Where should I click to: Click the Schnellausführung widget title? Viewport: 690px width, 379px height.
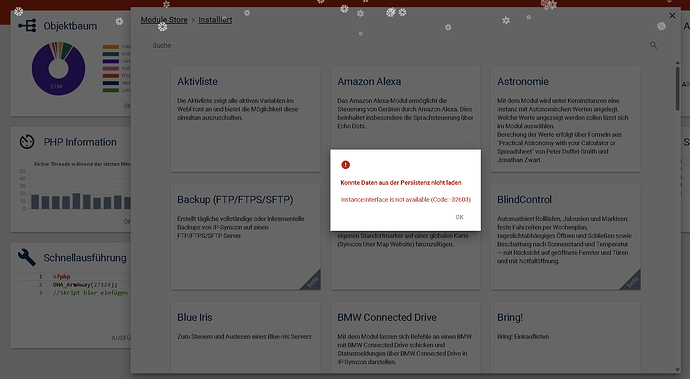tap(85, 258)
